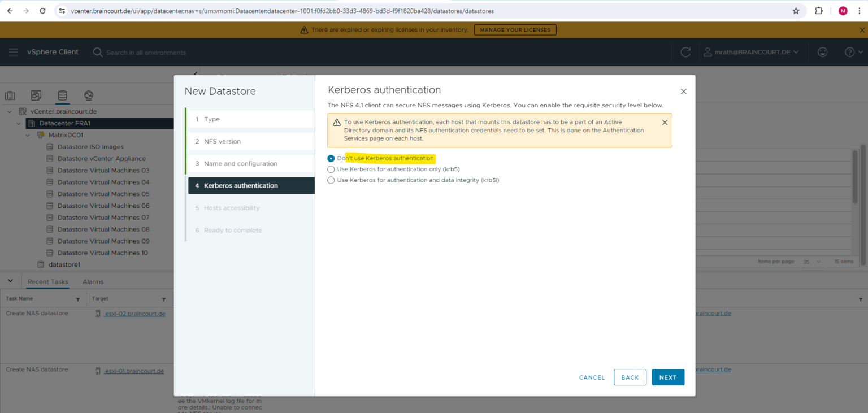Select Datastore ISO Images in tree
This screenshot has height=413, width=868.
point(90,147)
